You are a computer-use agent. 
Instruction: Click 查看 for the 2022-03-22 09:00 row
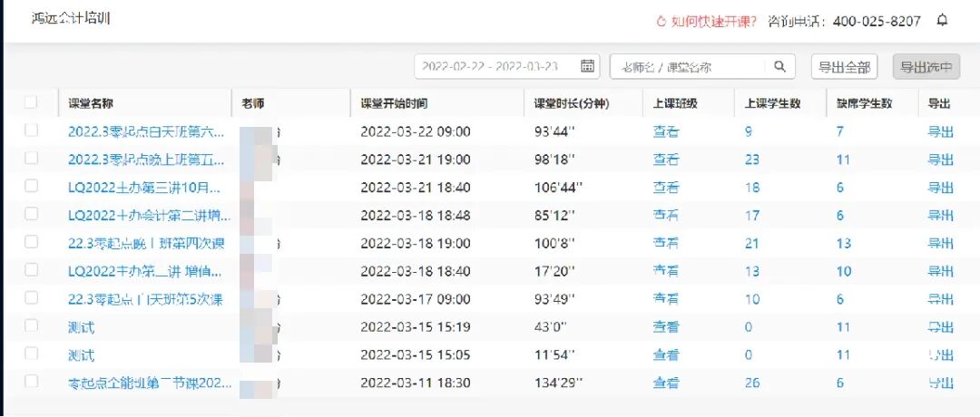point(666,131)
